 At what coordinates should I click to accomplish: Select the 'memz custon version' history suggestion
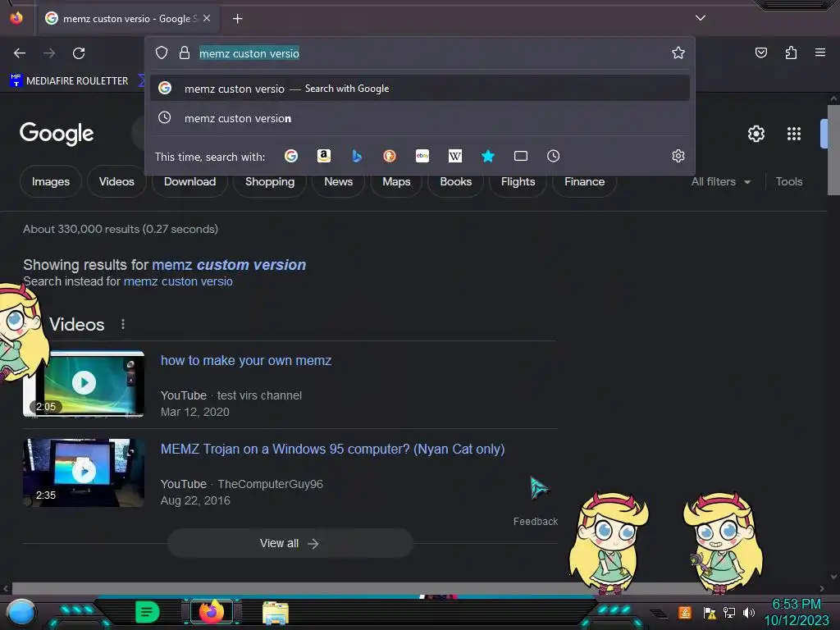(420, 118)
